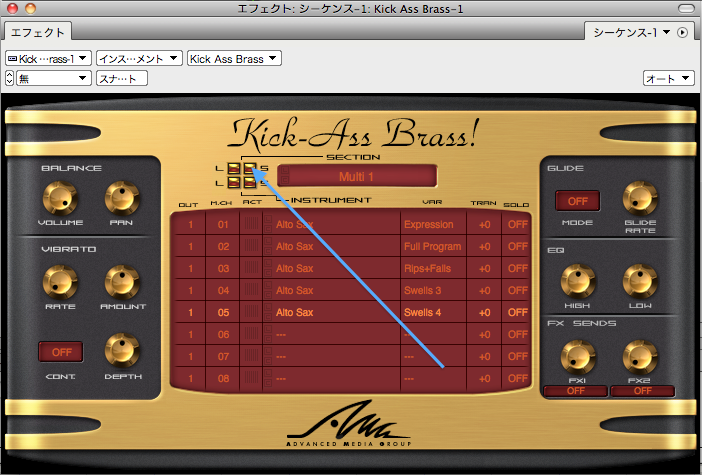
Task: Click the EQ High knob
Action: pyautogui.click(x=578, y=282)
